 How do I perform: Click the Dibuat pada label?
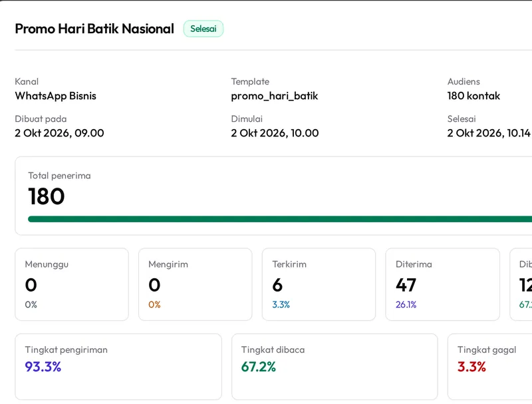(x=41, y=119)
